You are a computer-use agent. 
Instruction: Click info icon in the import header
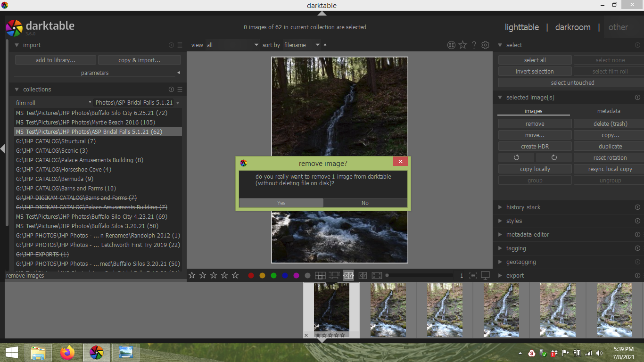(171, 45)
